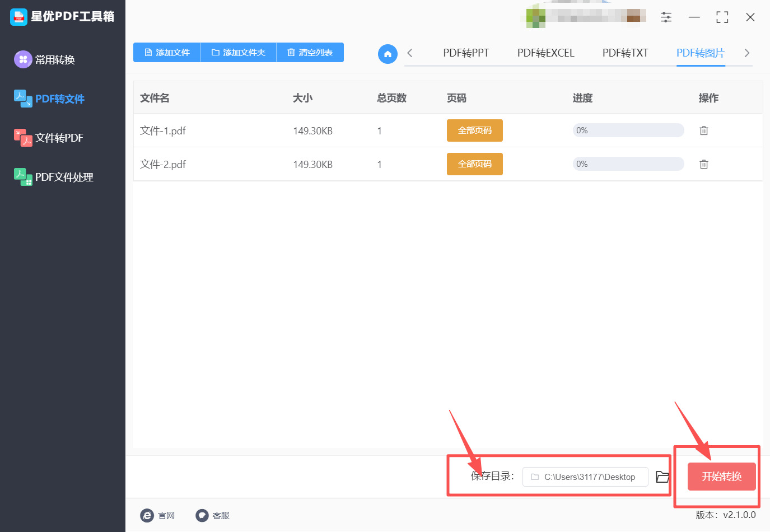
Task: Maximize the application window
Action: click(722, 17)
